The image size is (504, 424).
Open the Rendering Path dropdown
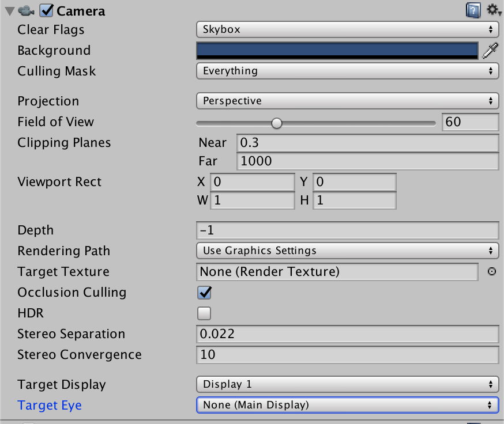coord(348,251)
